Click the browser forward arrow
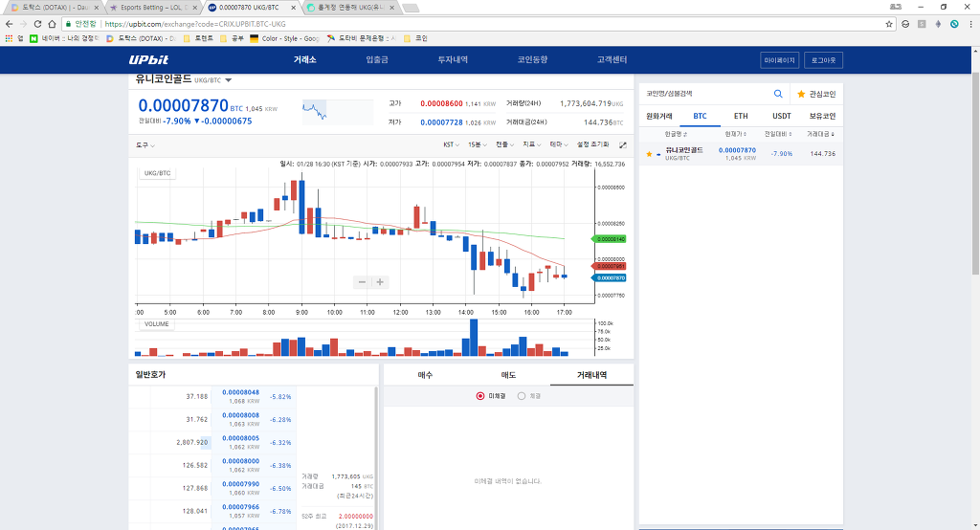 [23, 24]
